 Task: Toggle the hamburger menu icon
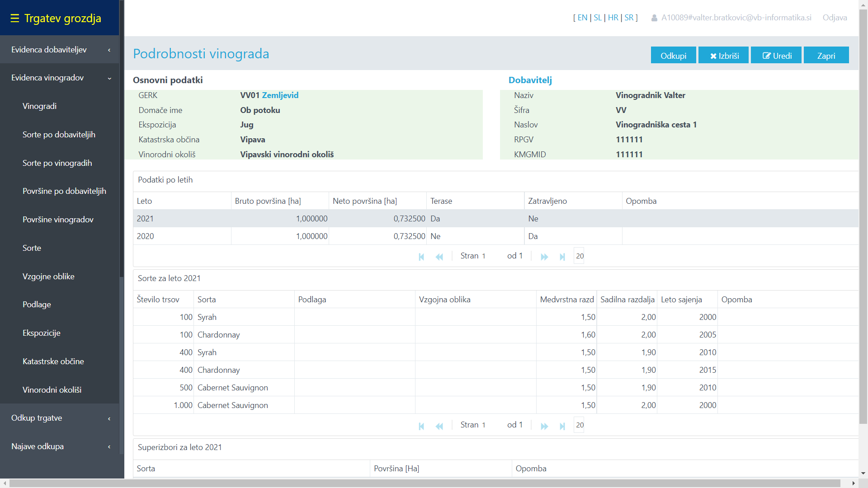coord(14,18)
